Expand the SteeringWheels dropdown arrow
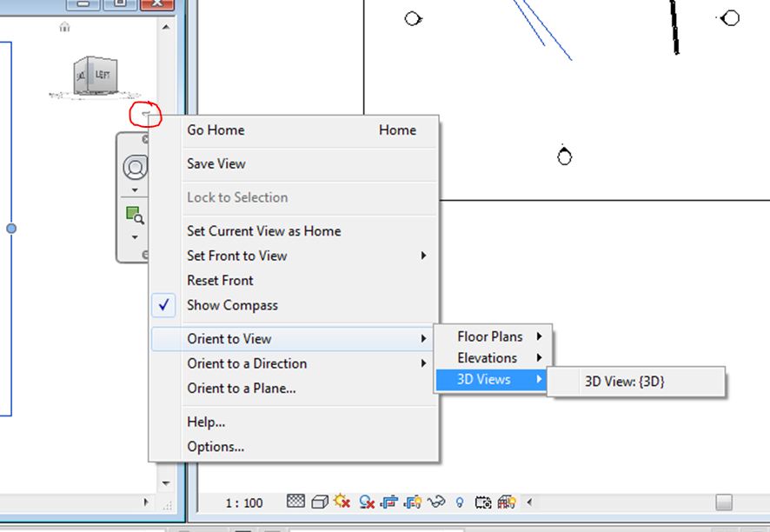 pyautogui.click(x=135, y=190)
